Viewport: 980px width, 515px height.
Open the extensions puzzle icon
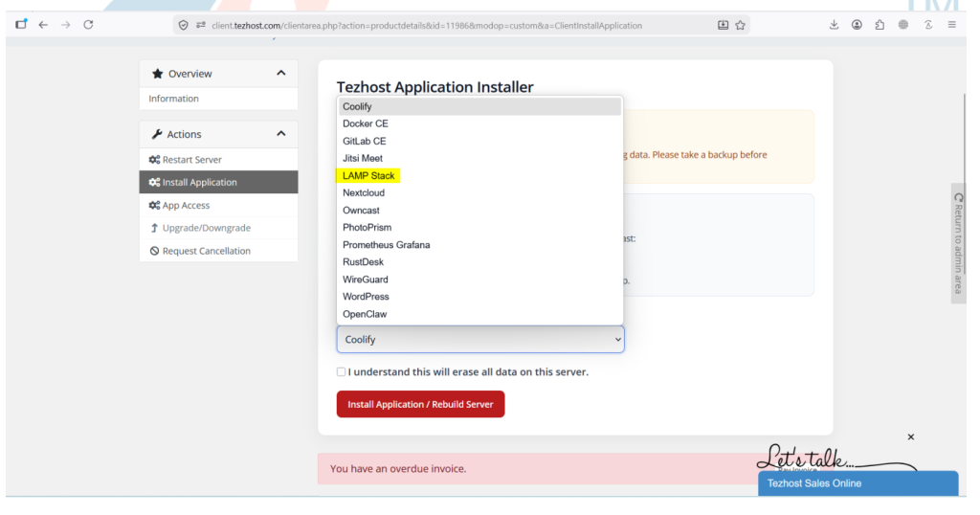point(880,25)
